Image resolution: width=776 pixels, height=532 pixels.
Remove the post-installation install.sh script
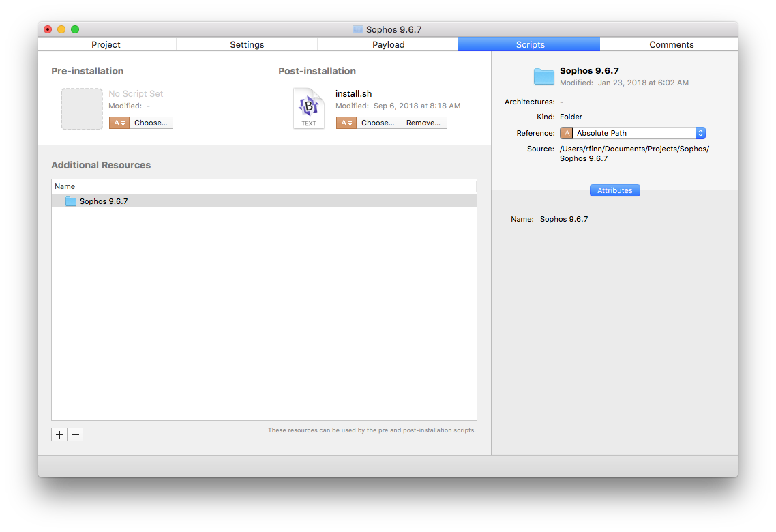423,123
